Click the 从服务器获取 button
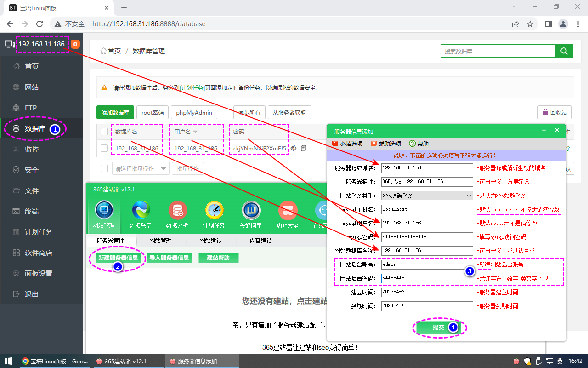The width and height of the screenshot is (588, 368). coord(289,112)
